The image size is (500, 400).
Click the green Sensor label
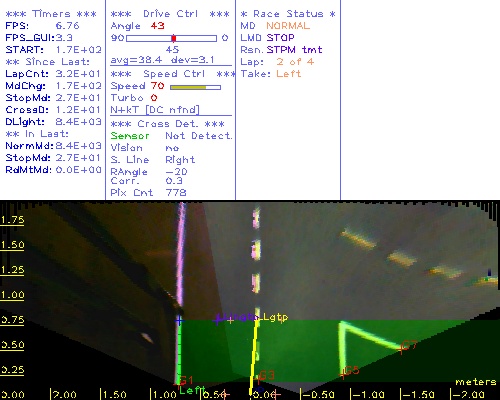tap(130, 136)
